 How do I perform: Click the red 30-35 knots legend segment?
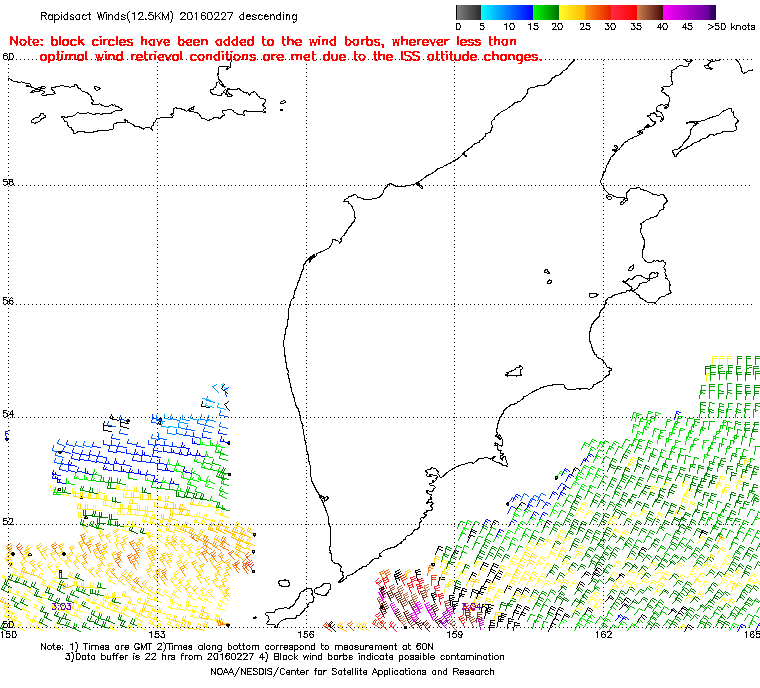pyautogui.click(x=624, y=12)
